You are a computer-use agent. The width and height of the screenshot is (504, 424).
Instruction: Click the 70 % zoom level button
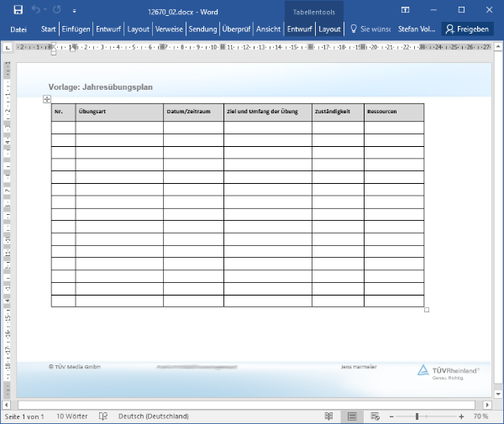coord(481,416)
